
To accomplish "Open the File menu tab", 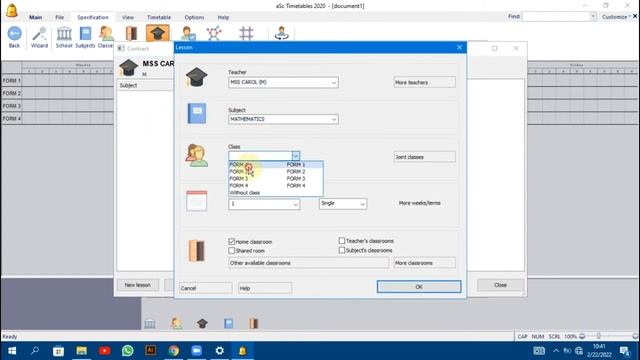I will tap(60, 18).
